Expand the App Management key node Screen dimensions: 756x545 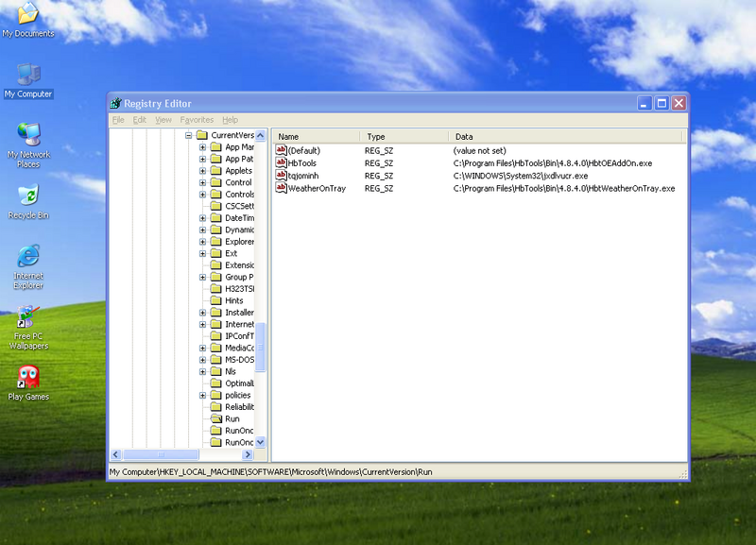pyautogui.click(x=202, y=147)
